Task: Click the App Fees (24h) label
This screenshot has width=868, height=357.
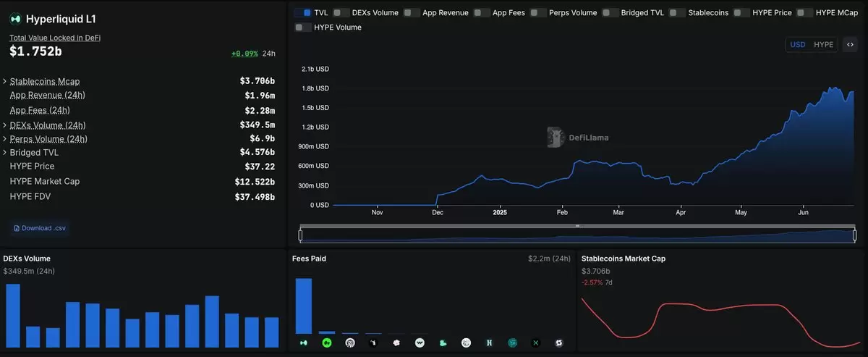Action: click(40, 110)
